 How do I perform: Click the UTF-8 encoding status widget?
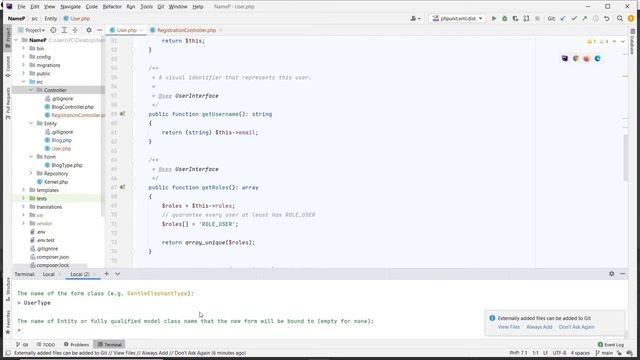pyautogui.click(x=559, y=353)
